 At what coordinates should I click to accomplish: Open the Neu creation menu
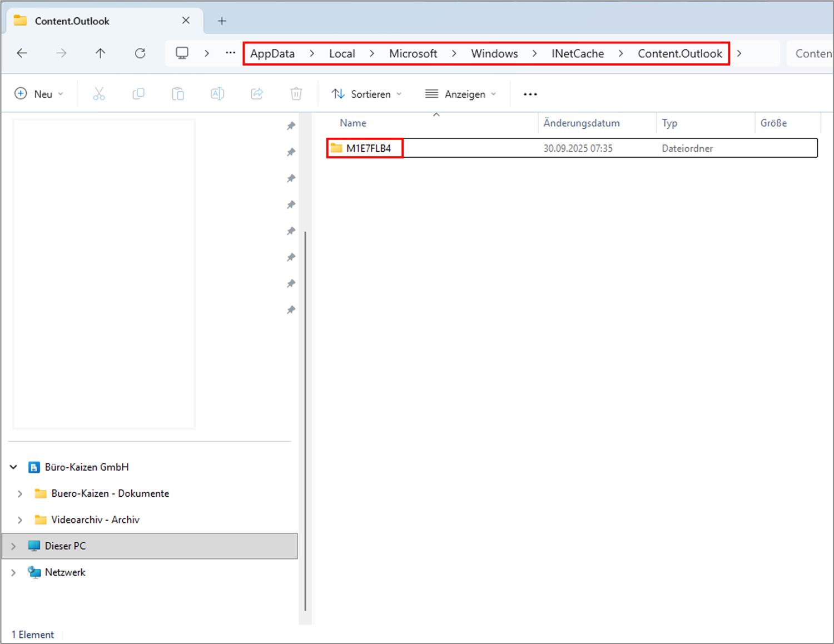(39, 94)
